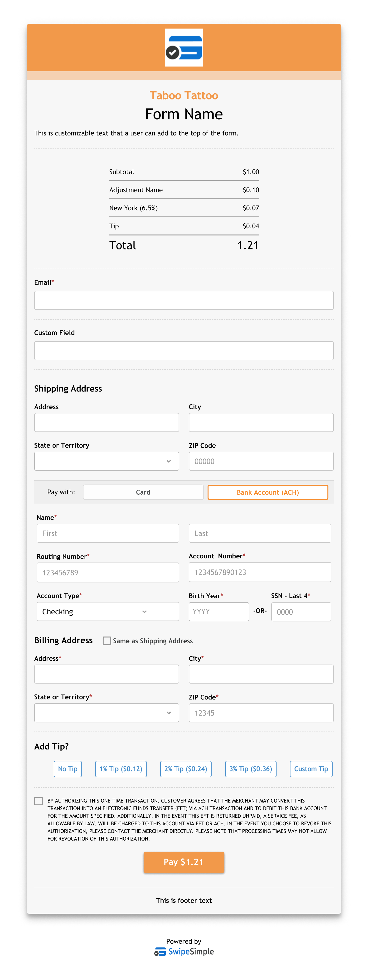
Task: Click the Billing Address heading
Action: tap(63, 640)
